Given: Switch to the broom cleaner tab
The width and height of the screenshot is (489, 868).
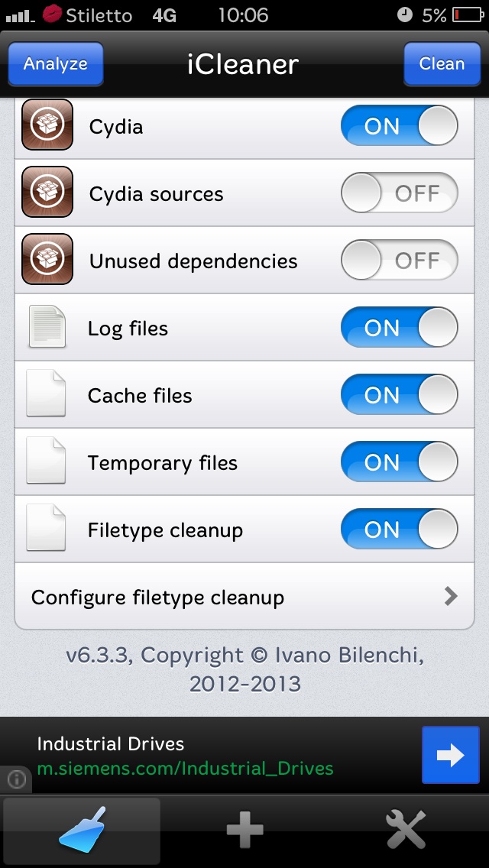Looking at the screenshot, I should 82,830.
